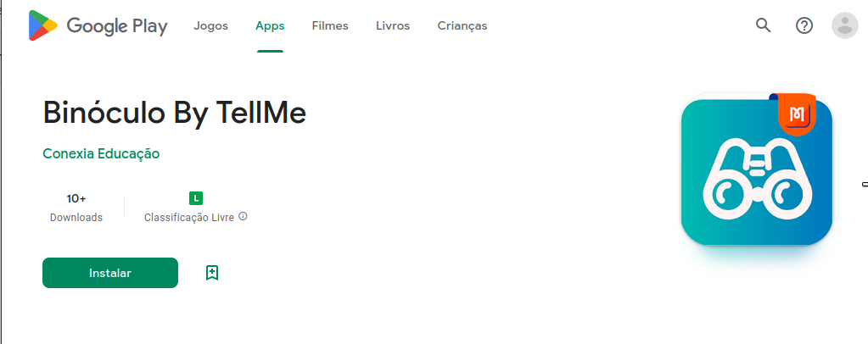Click the Google Play triangle logo
This screenshot has width=868, height=344.
(43, 25)
